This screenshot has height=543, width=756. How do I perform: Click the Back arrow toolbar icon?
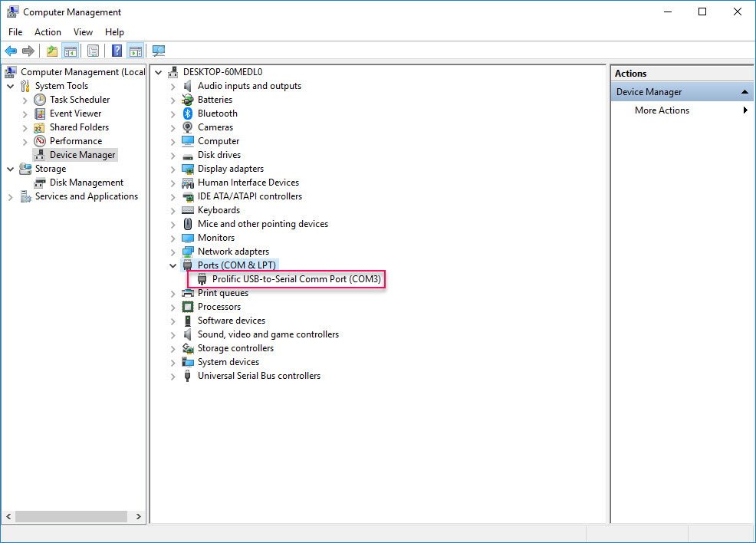point(11,51)
